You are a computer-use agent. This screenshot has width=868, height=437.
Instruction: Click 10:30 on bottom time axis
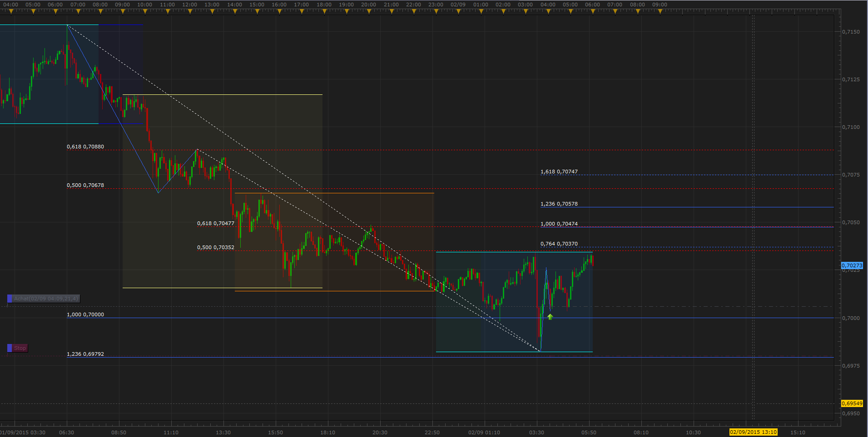694,432
